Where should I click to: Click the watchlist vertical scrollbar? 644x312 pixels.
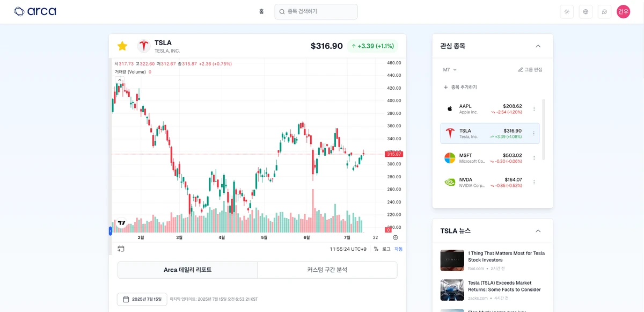point(544,129)
